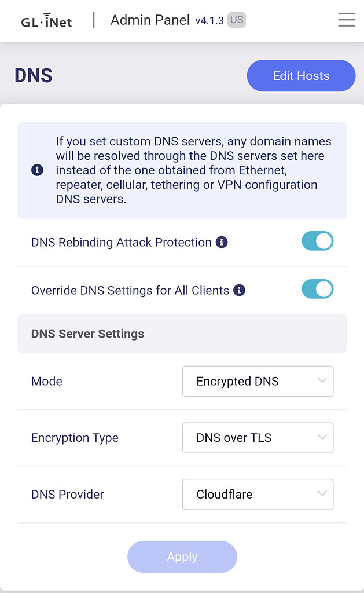
Task: Click the chevron in the DNS Provider field
Action: pyautogui.click(x=322, y=493)
